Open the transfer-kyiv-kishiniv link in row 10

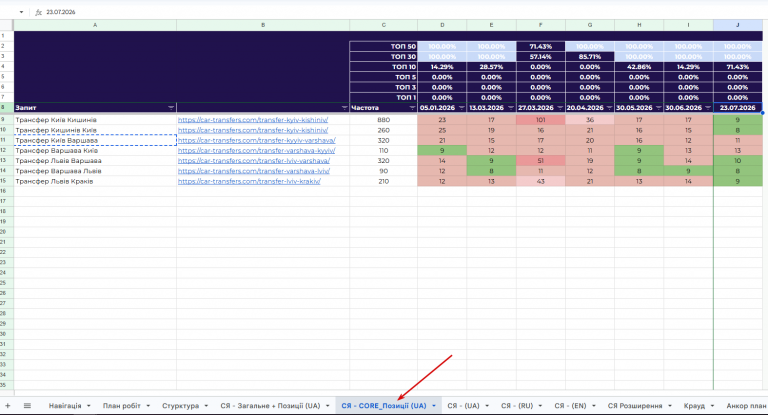tap(253, 130)
